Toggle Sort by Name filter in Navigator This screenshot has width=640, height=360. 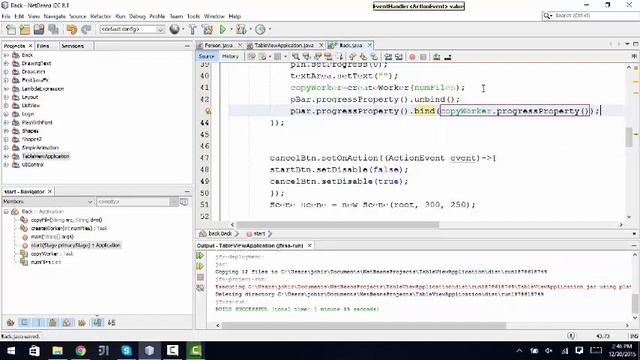tap(97, 323)
